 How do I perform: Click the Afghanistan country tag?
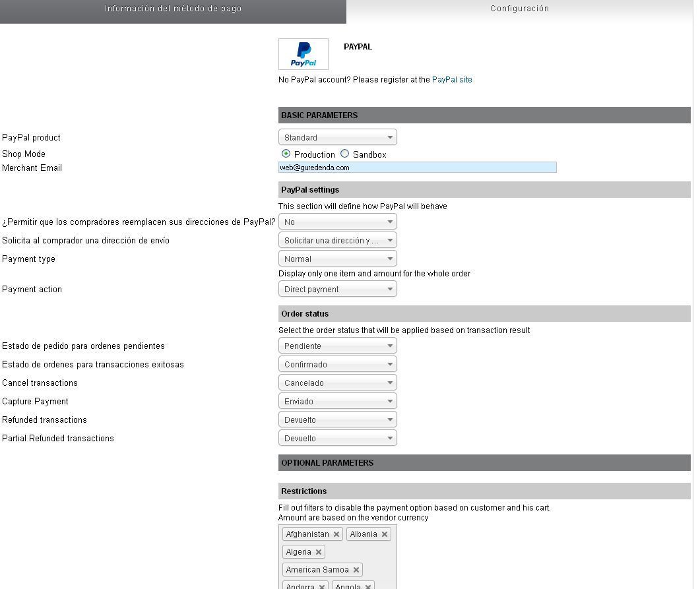pyautogui.click(x=313, y=534)
